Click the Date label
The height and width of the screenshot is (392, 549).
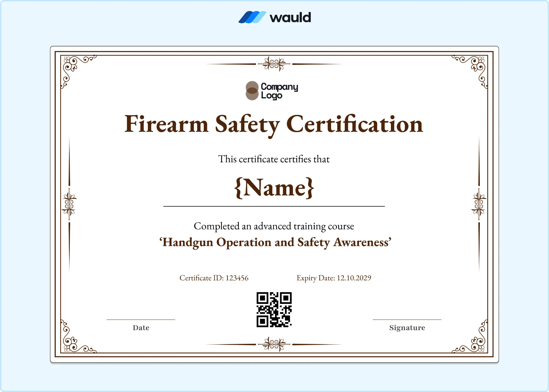[x=141, y=328]
